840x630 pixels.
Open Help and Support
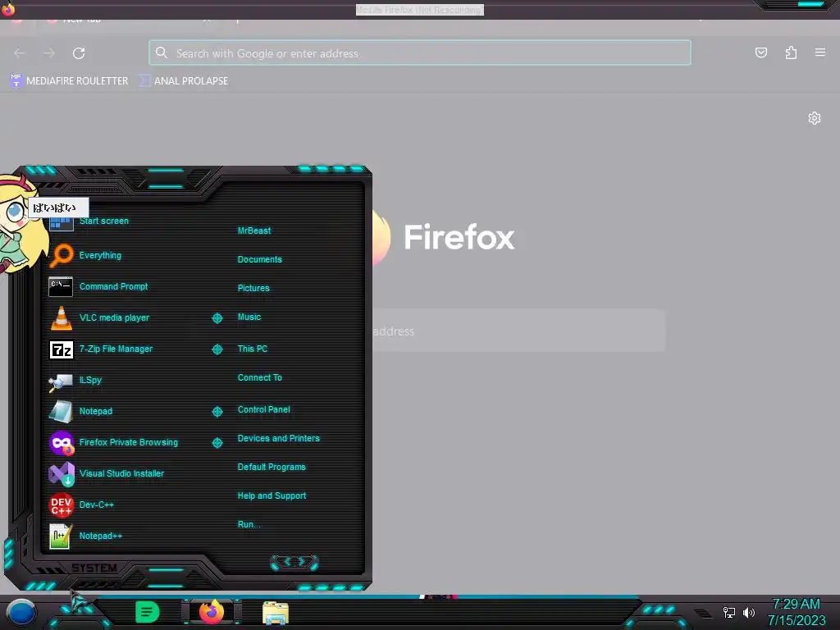272,495
